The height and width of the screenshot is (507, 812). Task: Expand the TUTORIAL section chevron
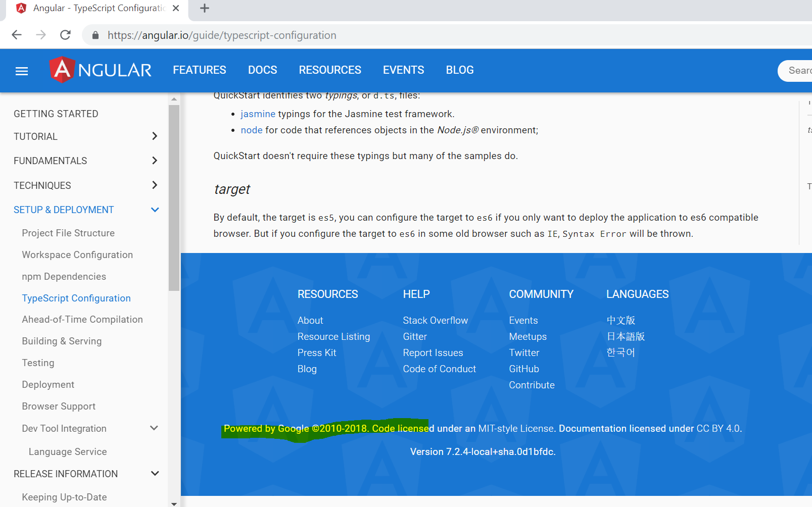click(155, 136)
